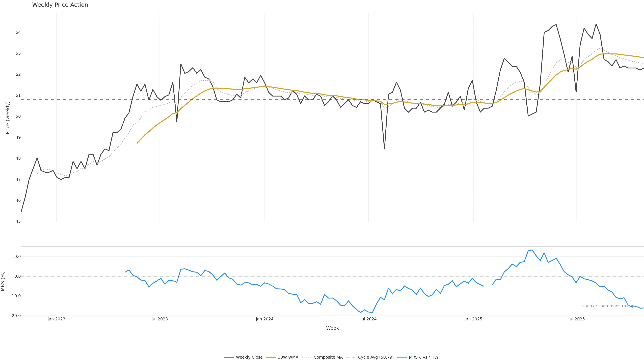This screenshot has width=644, height=362.
Task: Click the Jul 2024 x-axis tick label
Action: pos(368,319)
